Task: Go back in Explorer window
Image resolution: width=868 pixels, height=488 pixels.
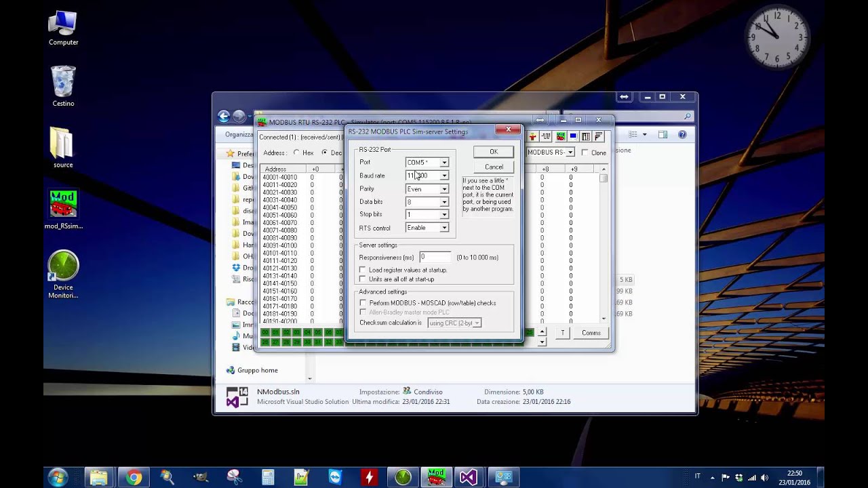Action: click(x=224, y=117)
